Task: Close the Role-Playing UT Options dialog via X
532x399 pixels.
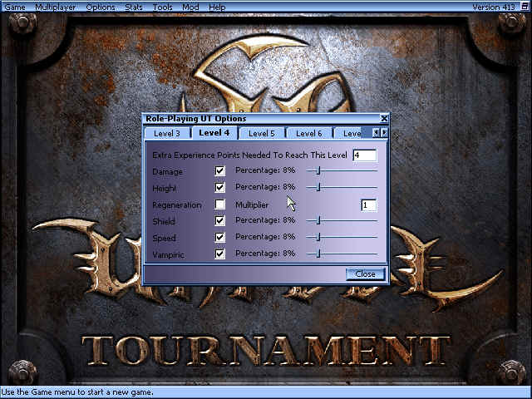Action: [x=384, y=118]
